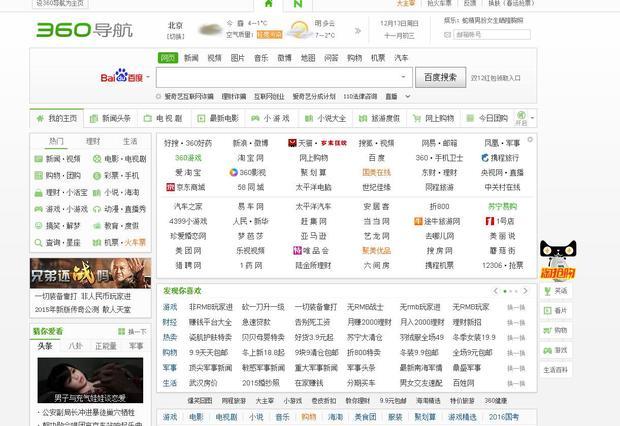The width and height of the screenshot is (620, 426).
Task: Click the 换一下 refresh icon in 猜你爱看
Action: point(121,331)
